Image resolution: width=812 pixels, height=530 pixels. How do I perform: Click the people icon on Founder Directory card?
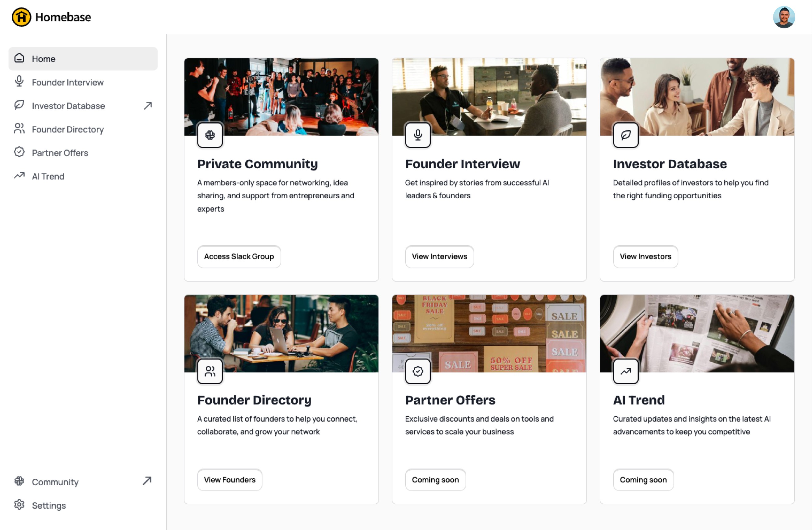pyautogui.click(x=210, y=371)
